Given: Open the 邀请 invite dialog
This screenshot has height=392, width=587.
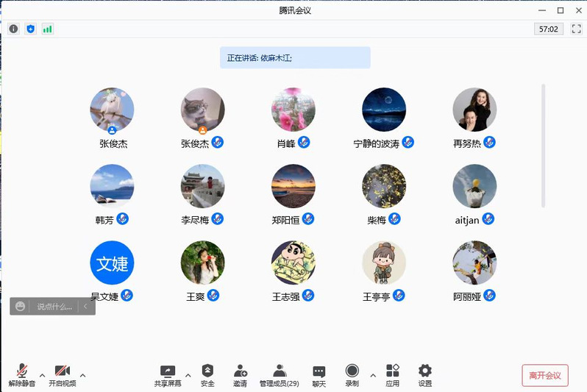Looking at the screenshot, I should tap(240, 376).
